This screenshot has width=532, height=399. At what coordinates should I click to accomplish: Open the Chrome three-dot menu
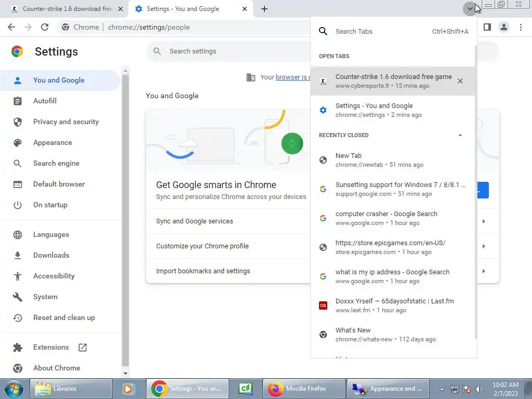coord(521,27)
